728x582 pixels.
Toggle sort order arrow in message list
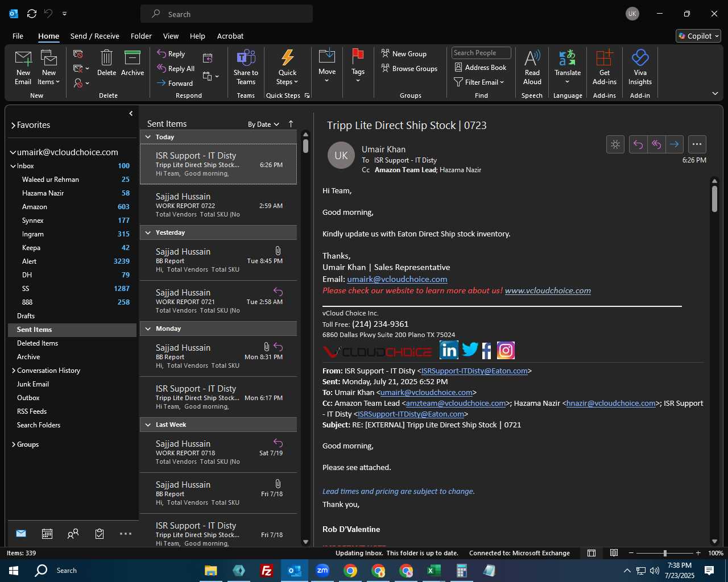(x=291, y=124)
